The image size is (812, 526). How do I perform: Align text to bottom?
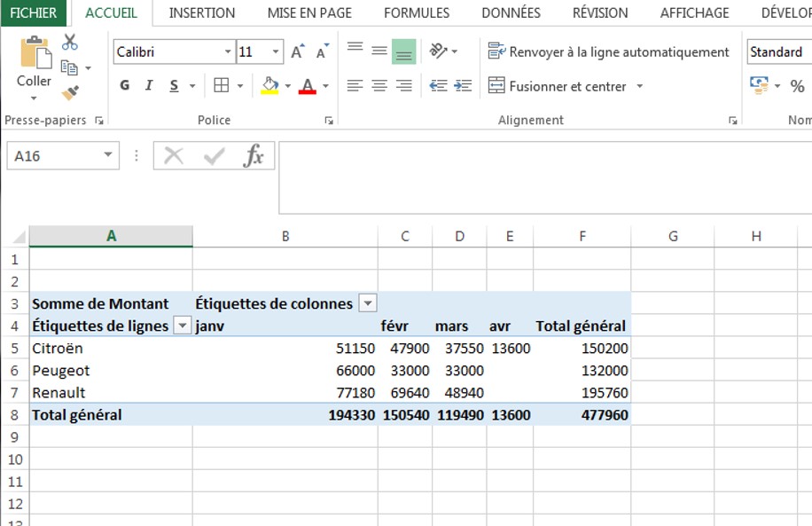pyautogui.click(x=404, y=51)
